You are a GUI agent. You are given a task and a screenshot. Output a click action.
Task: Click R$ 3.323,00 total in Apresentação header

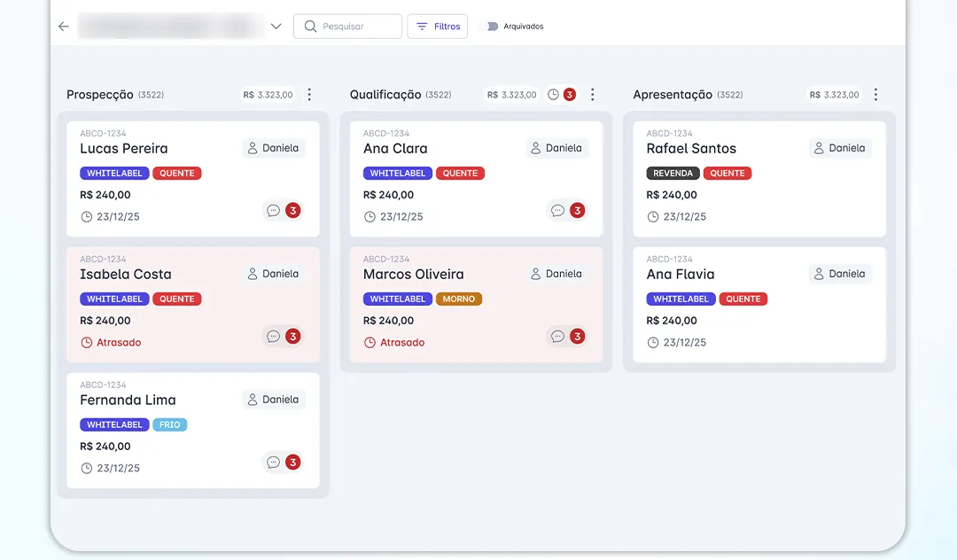[x=835, y=95]
